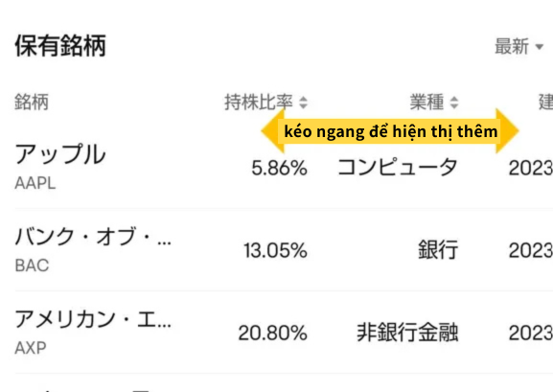Click the コンピュータ industry cell
This screenshot has height=392, width=553.
tap(398, 167)
